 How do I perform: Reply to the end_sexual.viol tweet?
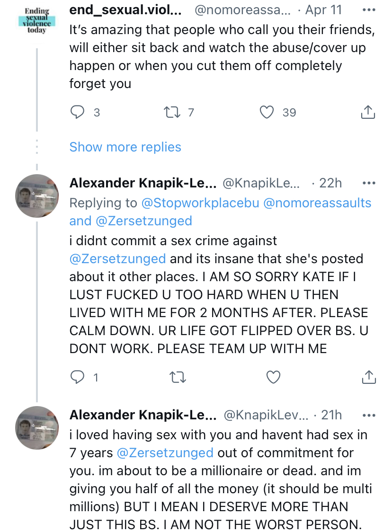77,112
